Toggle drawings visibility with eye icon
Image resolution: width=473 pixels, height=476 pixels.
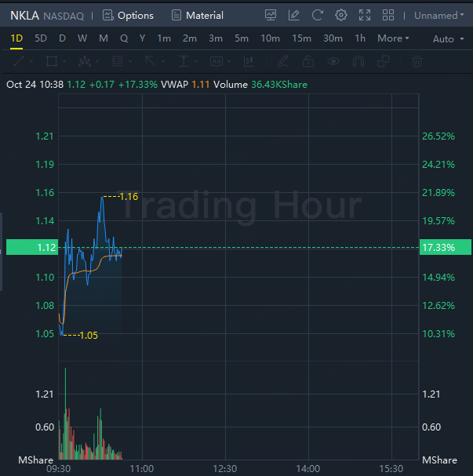click(x=333, y=61)
